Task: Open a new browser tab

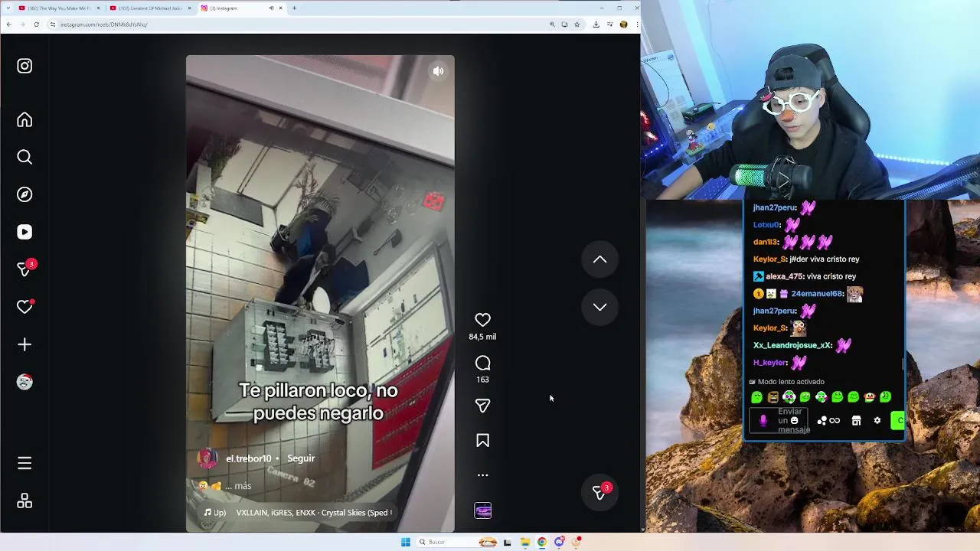Action: (x=294, y=8)
